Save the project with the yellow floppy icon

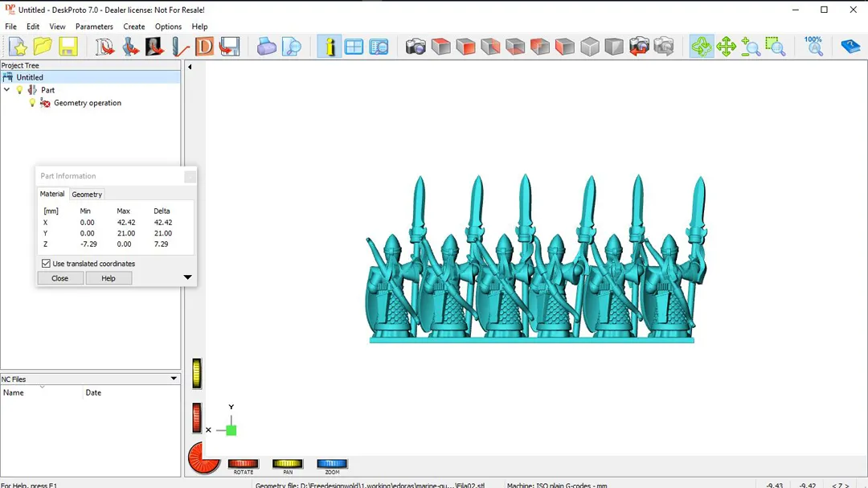pyautogui.click(x=68, y=47)
